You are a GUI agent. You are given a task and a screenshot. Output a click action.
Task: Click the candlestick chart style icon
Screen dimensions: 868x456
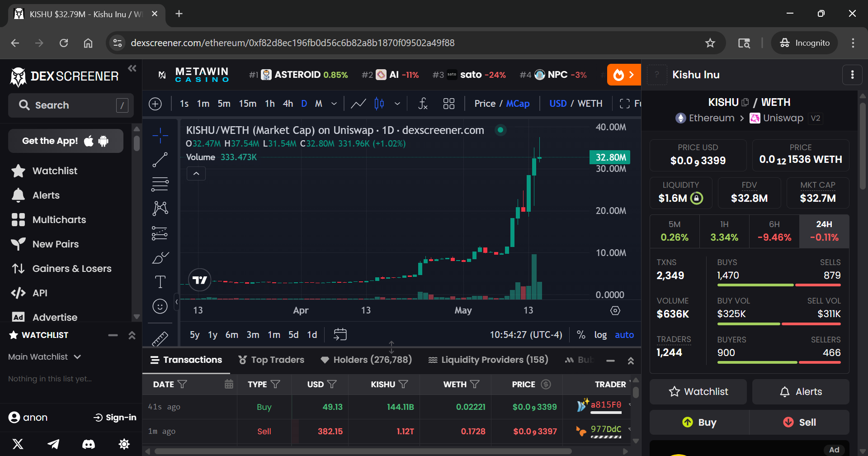pos(379,104)
